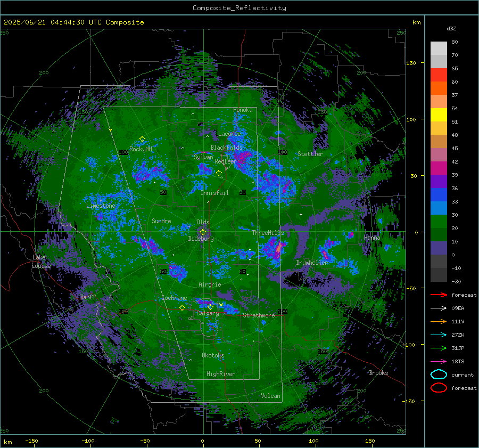Click the Lacombe town label
Screen dimensions: 479x448
click(229, 134)
